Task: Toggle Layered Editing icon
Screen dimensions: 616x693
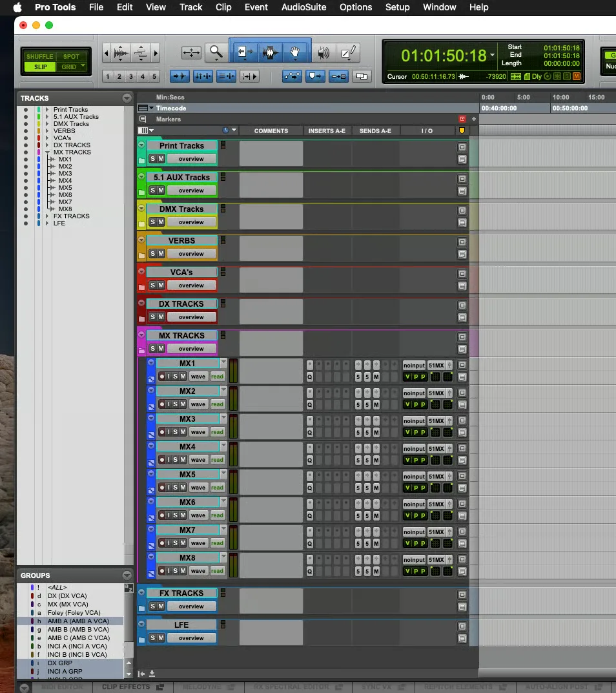Action: pos(362,76)
